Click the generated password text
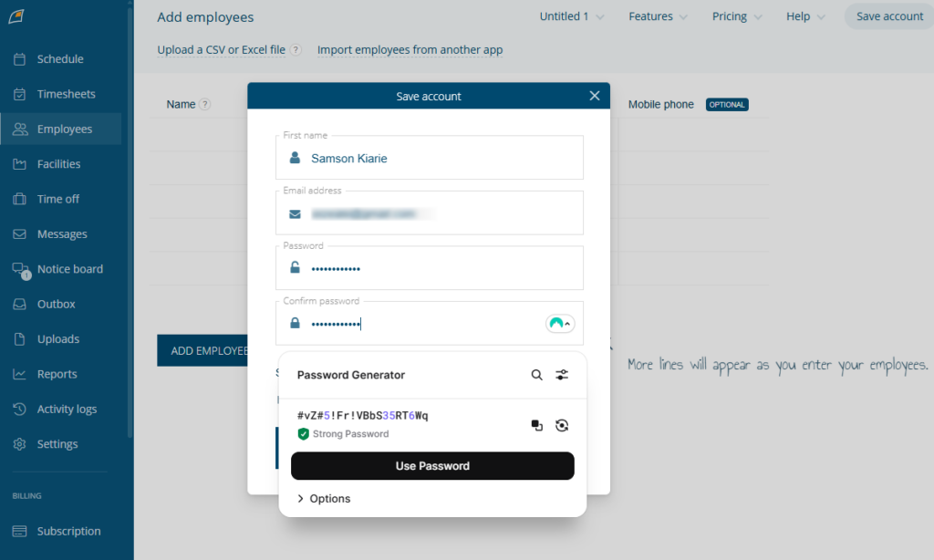934x560 pixels. (x=362, y=416)
